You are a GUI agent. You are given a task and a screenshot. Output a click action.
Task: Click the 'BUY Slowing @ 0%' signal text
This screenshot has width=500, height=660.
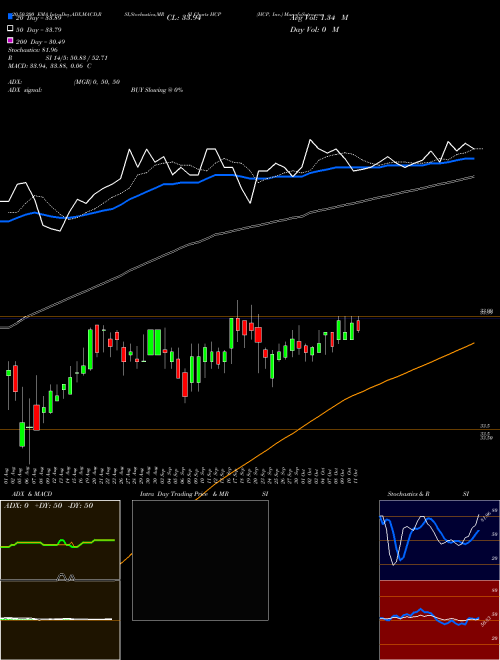click(157, 90)
